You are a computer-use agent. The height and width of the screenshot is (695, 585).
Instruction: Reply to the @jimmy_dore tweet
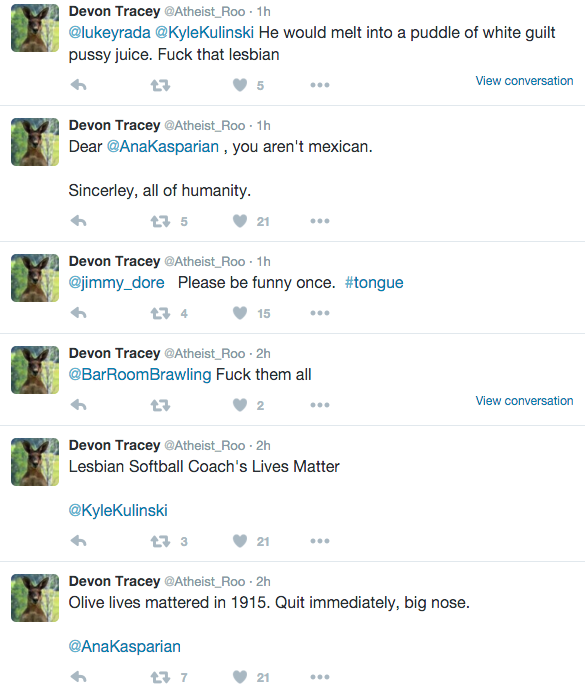(x=78, y=313)
